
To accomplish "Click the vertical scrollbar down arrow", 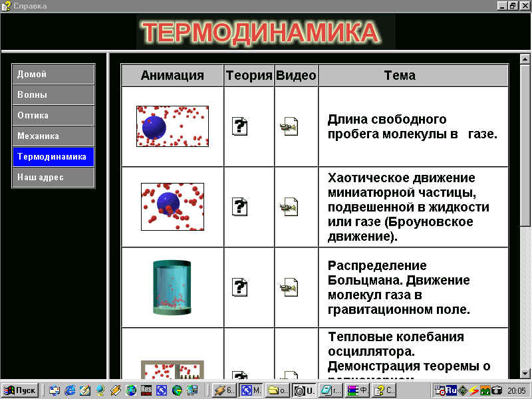I will 525,373.
